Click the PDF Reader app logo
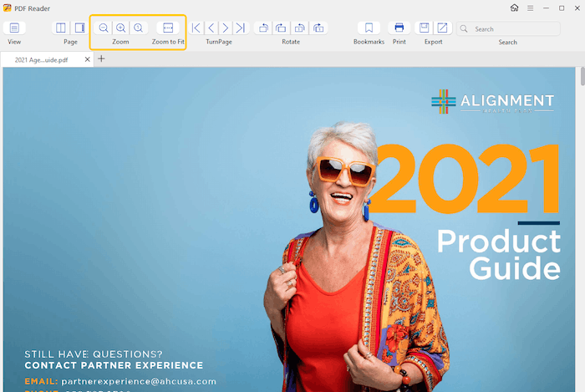585x392 pixels. (x=7, y=8)
